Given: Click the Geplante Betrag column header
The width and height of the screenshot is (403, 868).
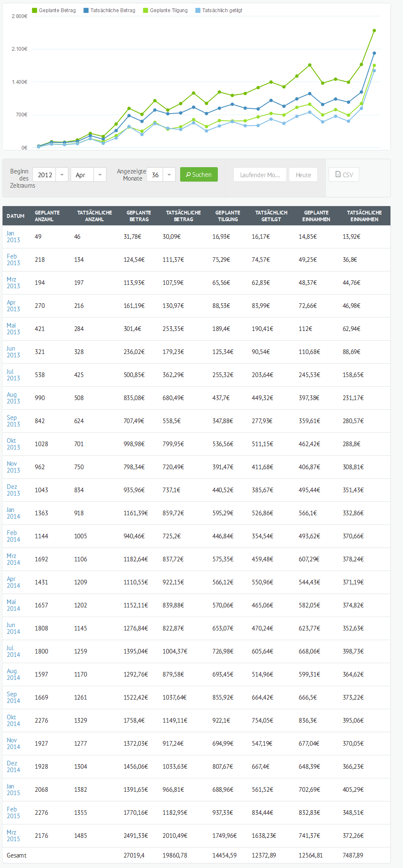Looking at the screenshot, I should point(139,216).
